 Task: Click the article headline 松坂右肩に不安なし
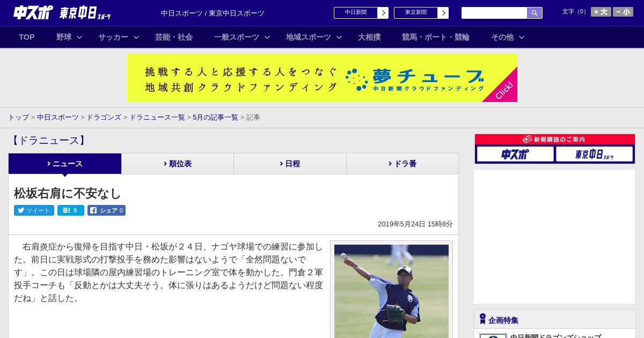click(68, 193)
